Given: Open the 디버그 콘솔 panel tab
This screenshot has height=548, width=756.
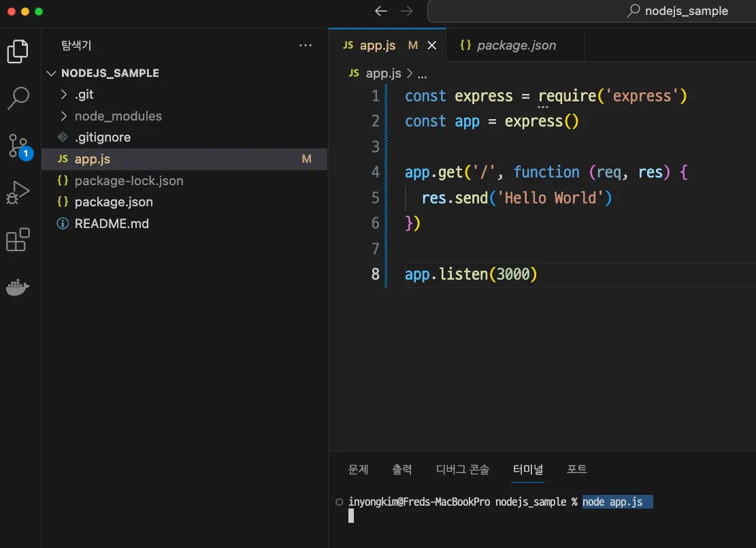Looking at the screenshot, I should coord(462,469).
